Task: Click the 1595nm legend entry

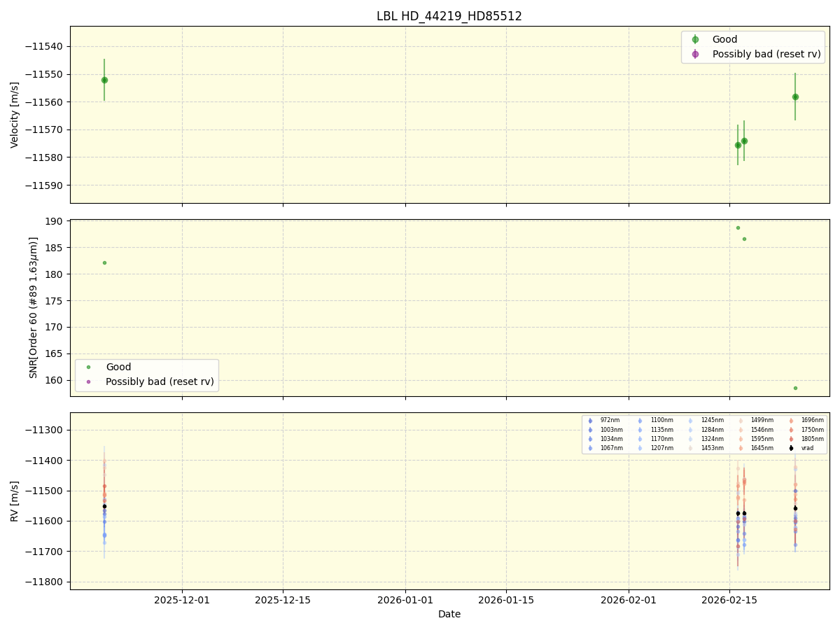Action: coord(762,439)
